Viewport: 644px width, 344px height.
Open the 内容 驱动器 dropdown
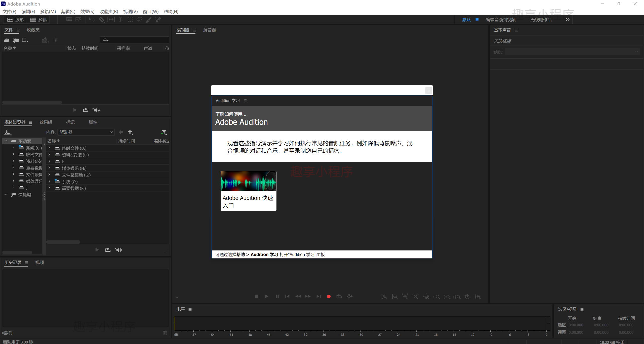click(x=86, y=132)
